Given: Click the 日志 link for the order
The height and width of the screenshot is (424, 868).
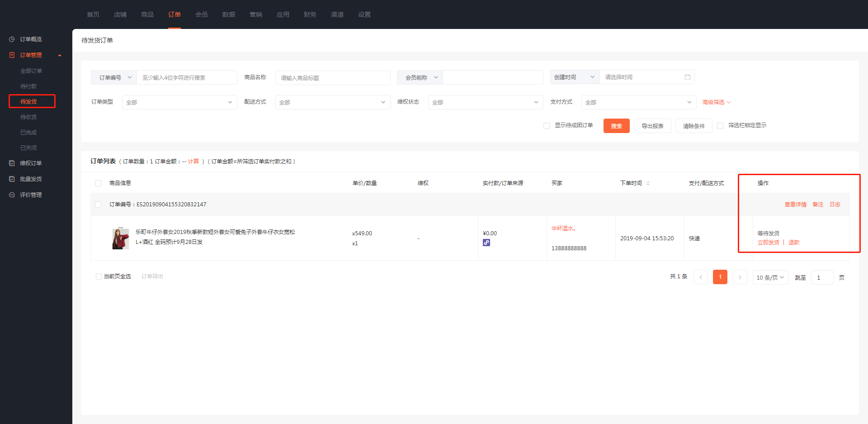Looking at the screenshot, I should click(x=835, y=205).
